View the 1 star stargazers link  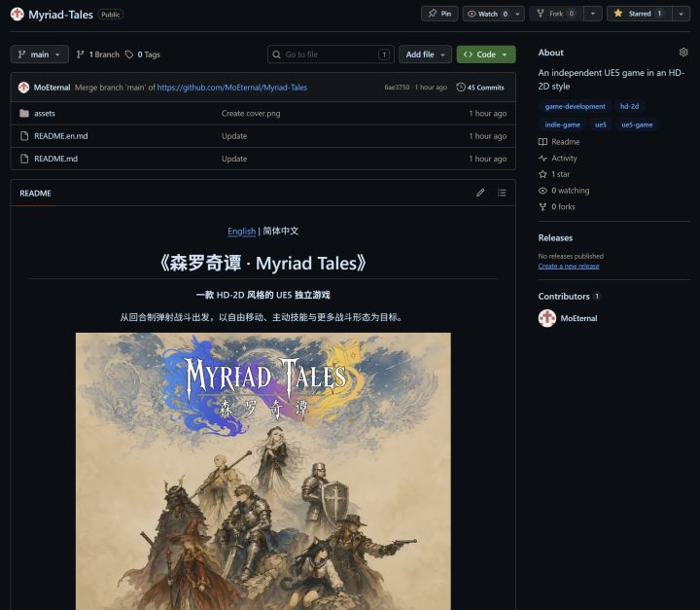pos(554,174)
